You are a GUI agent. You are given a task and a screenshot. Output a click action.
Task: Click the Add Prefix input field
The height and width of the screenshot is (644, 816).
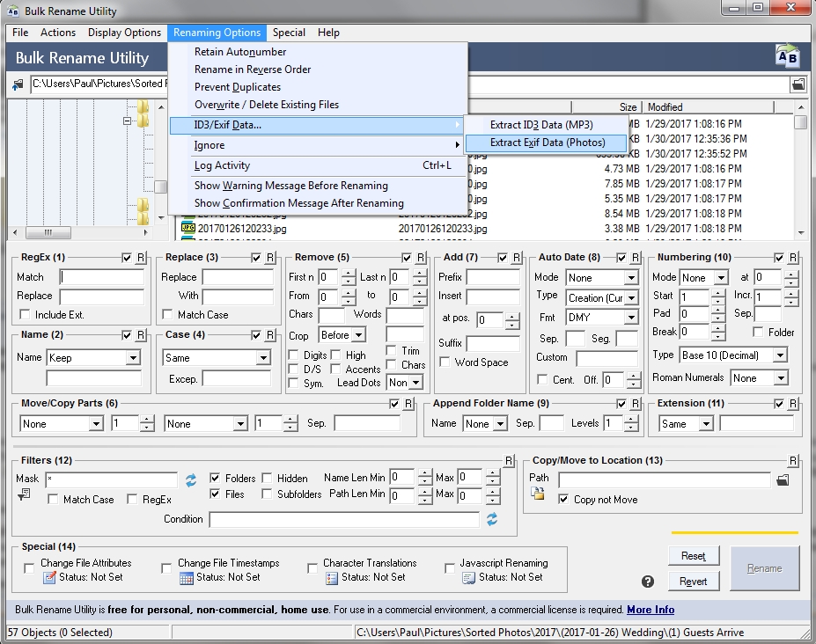click(x=493, y=277)
